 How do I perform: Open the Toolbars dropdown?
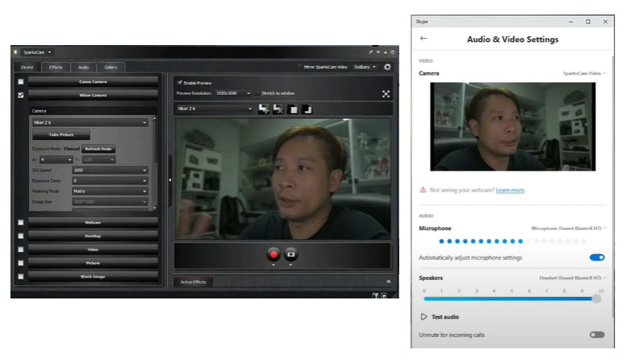tap(365, 67)
